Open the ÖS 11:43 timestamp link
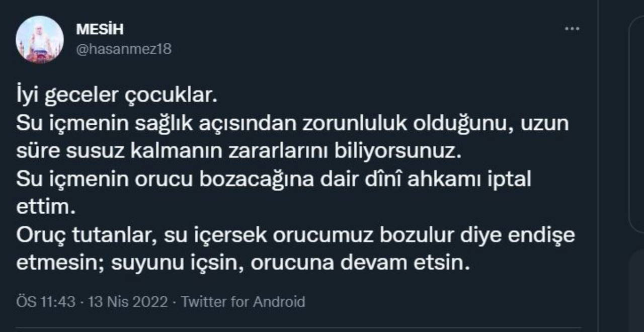Viewport: 644px width, 332px height. [x=46, y=302]
